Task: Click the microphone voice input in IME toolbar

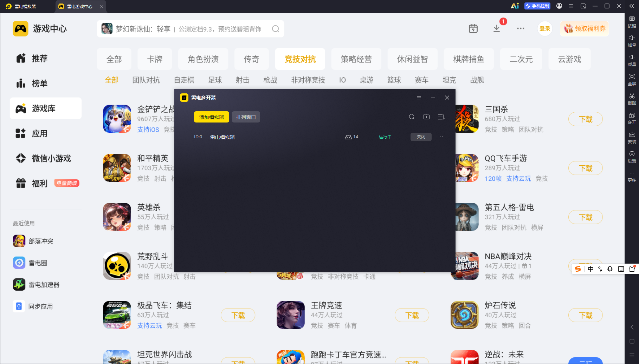Action: [x=610, y=269]
